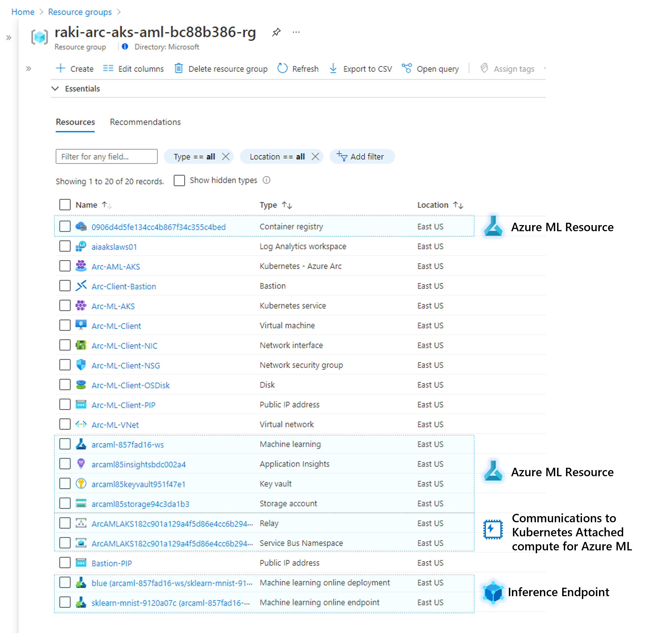672x633 pixels.
Task: Select the Arc-ML-Client virtual machine checkbox
Action: [65, 325]
